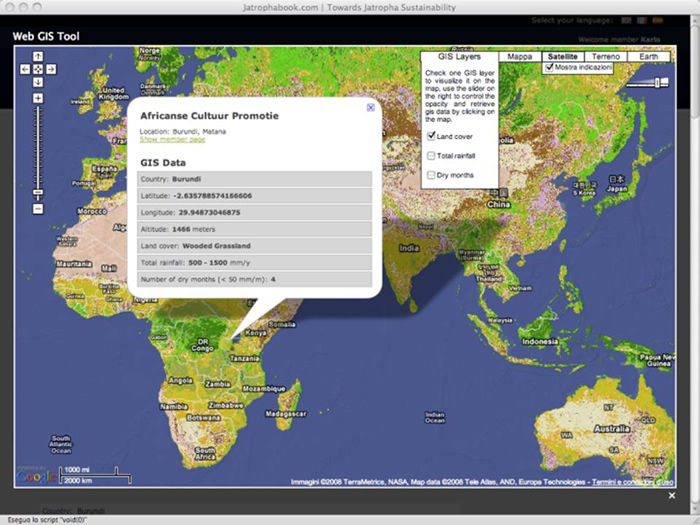Open the Show member page link

click(172, 139)
